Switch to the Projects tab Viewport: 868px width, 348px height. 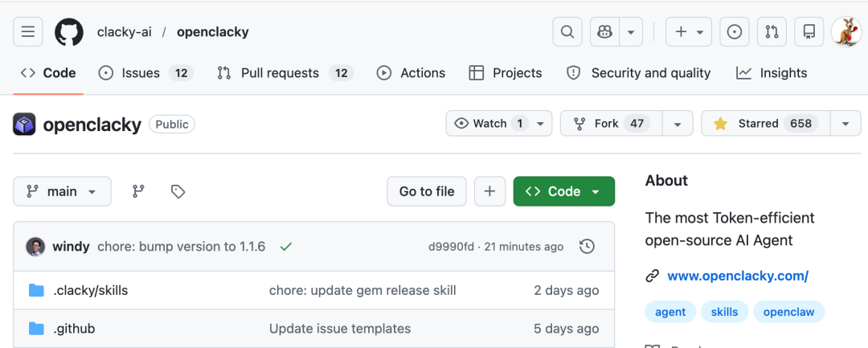click(505, 73)
